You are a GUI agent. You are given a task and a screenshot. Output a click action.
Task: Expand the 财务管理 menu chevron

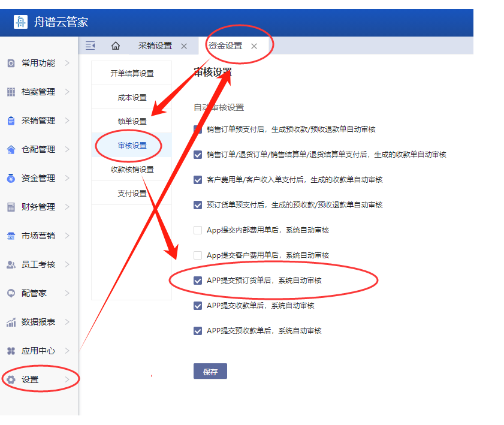point(67,207)
